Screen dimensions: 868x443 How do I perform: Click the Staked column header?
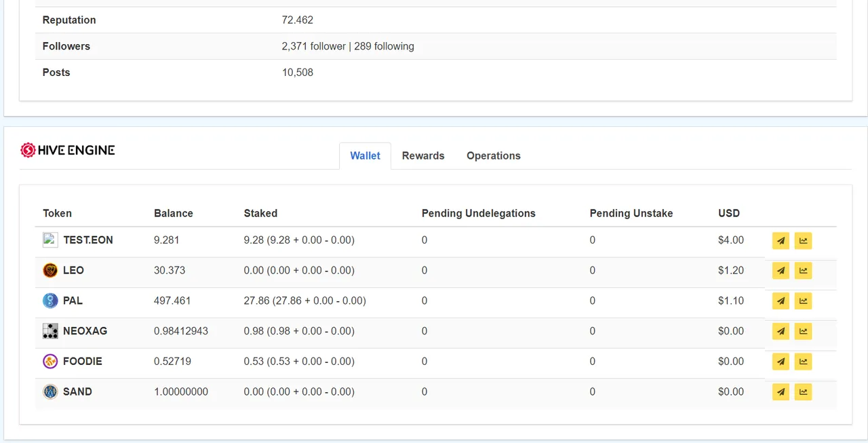pyautogui.click(x=260, y=213)
